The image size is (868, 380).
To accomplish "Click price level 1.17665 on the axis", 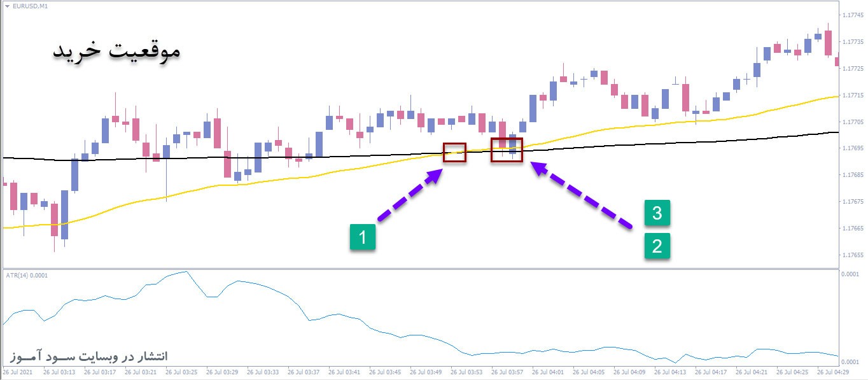I will coord(853,229).
